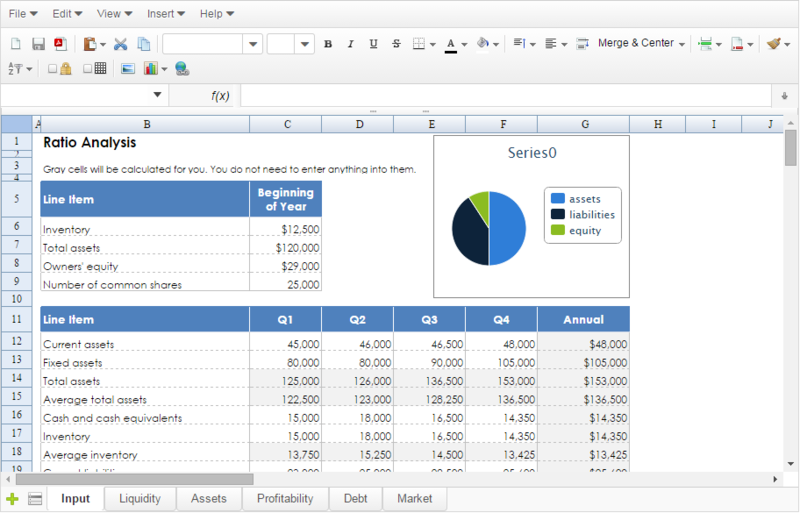Export the sheet to PDF
Image resolution: width=800 pixels, height=513 pixels.
pos(60,44)
